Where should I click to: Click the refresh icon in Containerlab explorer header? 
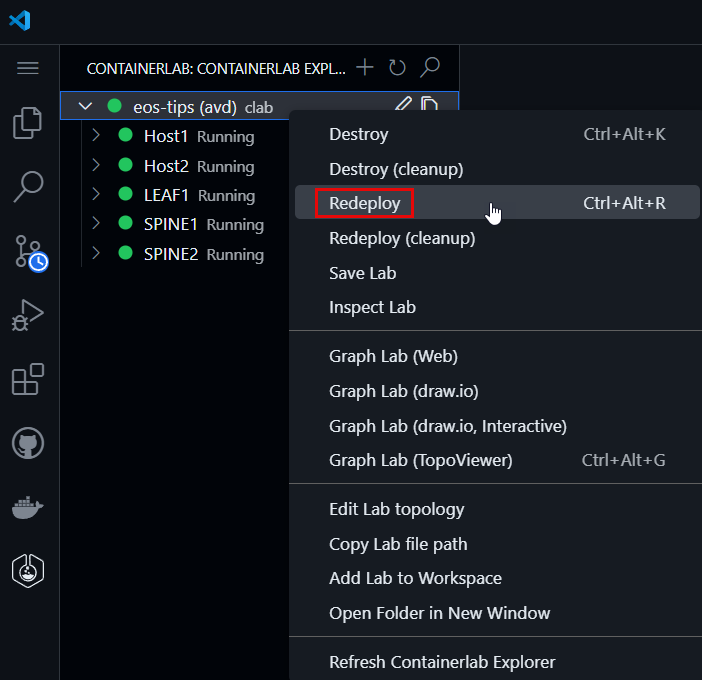point(397,68)
